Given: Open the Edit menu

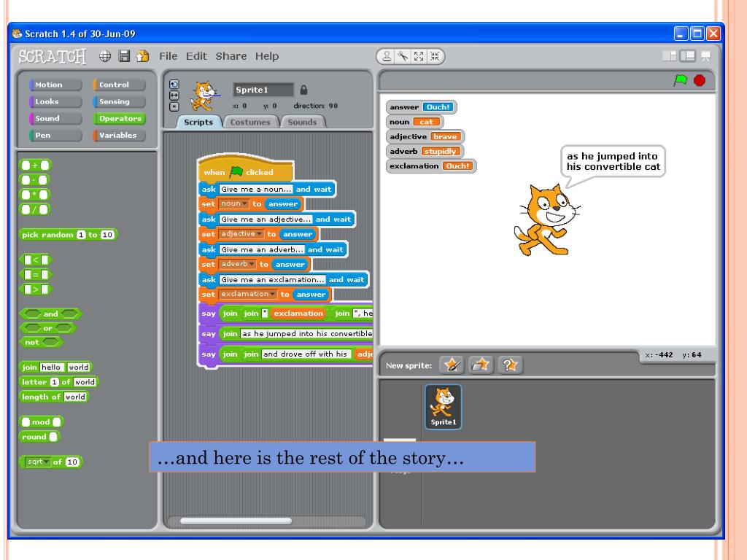Looking at the screenshot, I should pyautogui.click(x=196, y=56).
